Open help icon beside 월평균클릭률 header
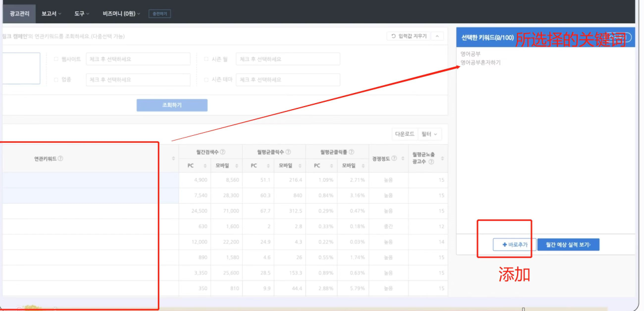Viewport: 644px width, 311px height. [352, 152]
